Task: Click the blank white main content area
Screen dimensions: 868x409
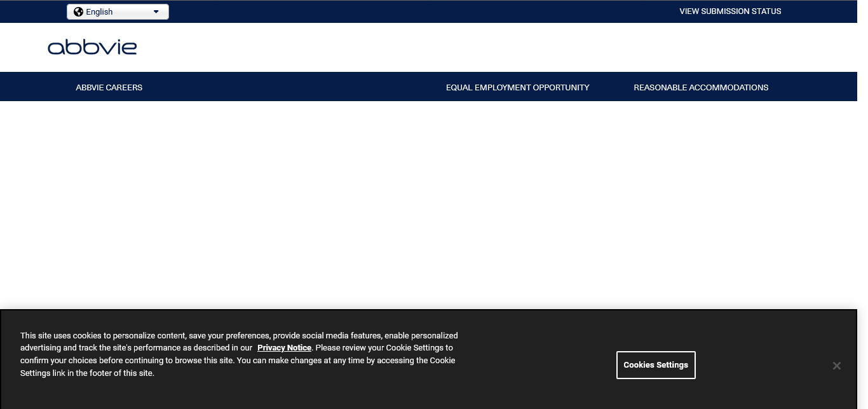Action: coord(432,204)
